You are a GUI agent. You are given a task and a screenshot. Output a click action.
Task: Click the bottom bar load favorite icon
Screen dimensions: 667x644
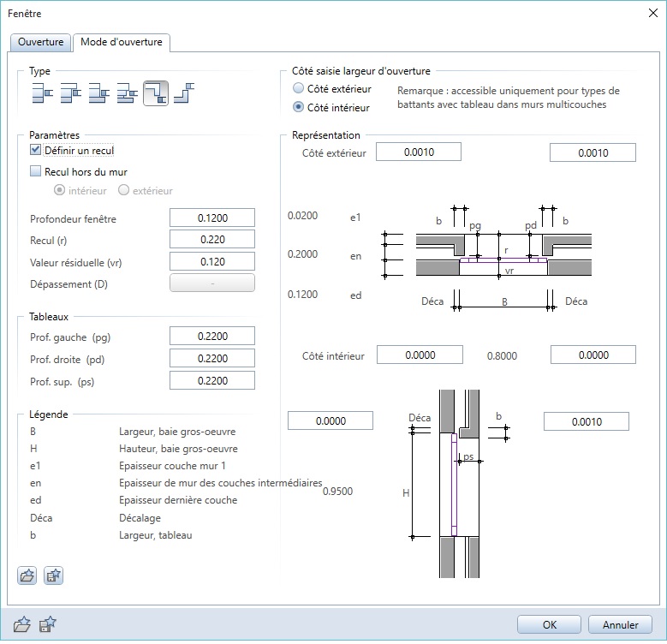(22, 624)
